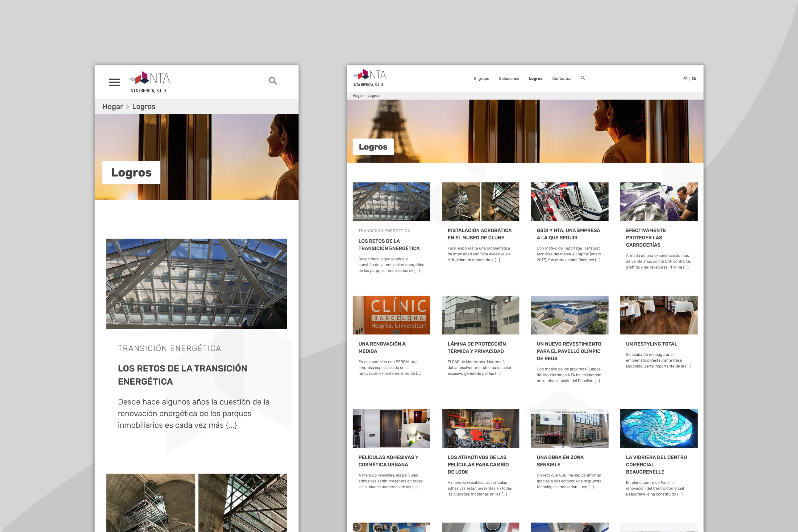Open the purple car wrap thumbnail
798x532 pixels.
point(659,202)
